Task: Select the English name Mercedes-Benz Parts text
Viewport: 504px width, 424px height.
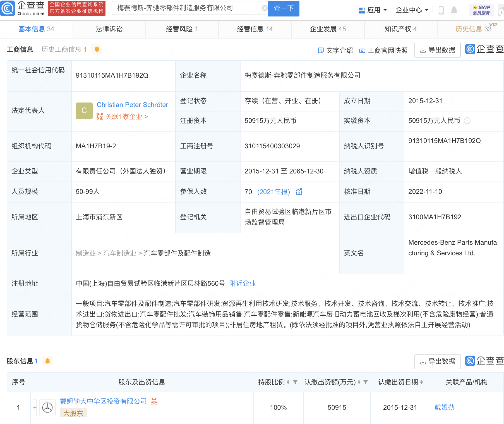Action: point(452,248)
